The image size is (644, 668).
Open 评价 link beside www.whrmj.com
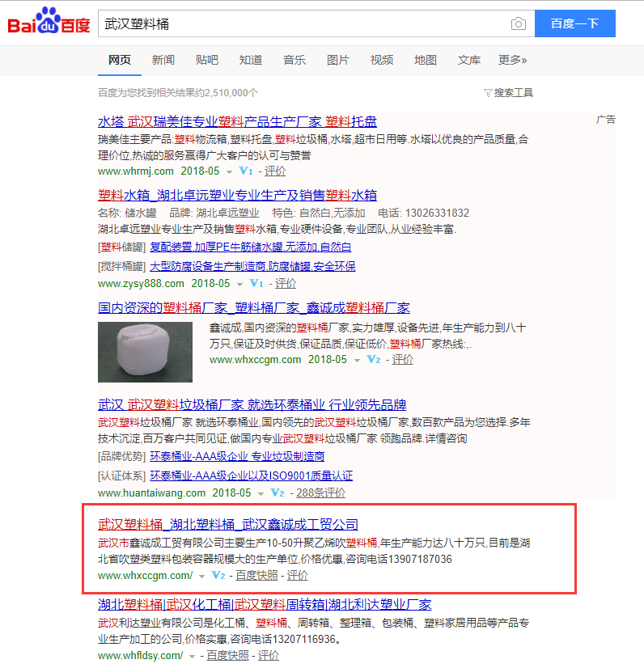click(275, 171)
